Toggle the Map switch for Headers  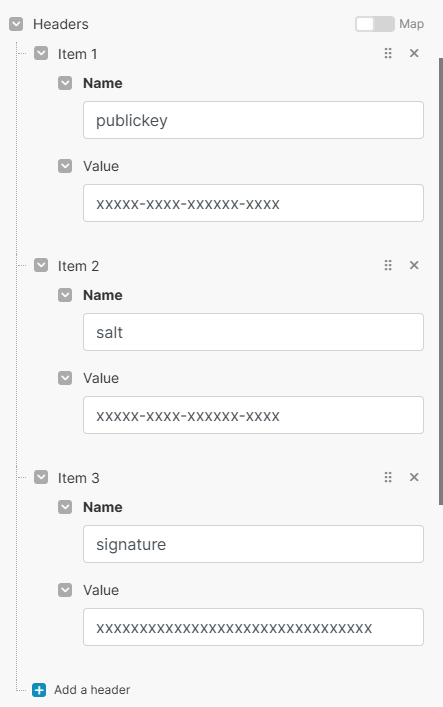[375, 24]
